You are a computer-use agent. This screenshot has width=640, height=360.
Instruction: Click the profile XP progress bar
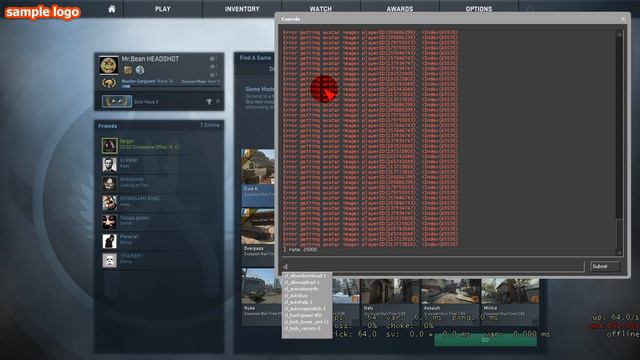171,87
